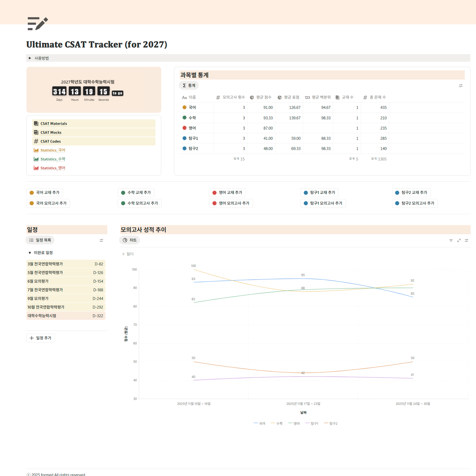This screenshot has width=476, height=476.
Task: Select the 일정 목록 view tab
Action: pos(40,240)
